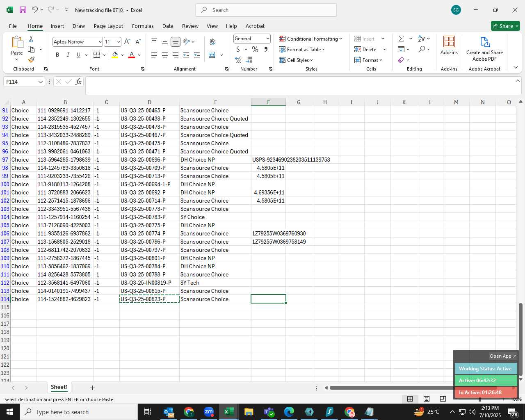Expand Format as Table menu

point(302,49)
